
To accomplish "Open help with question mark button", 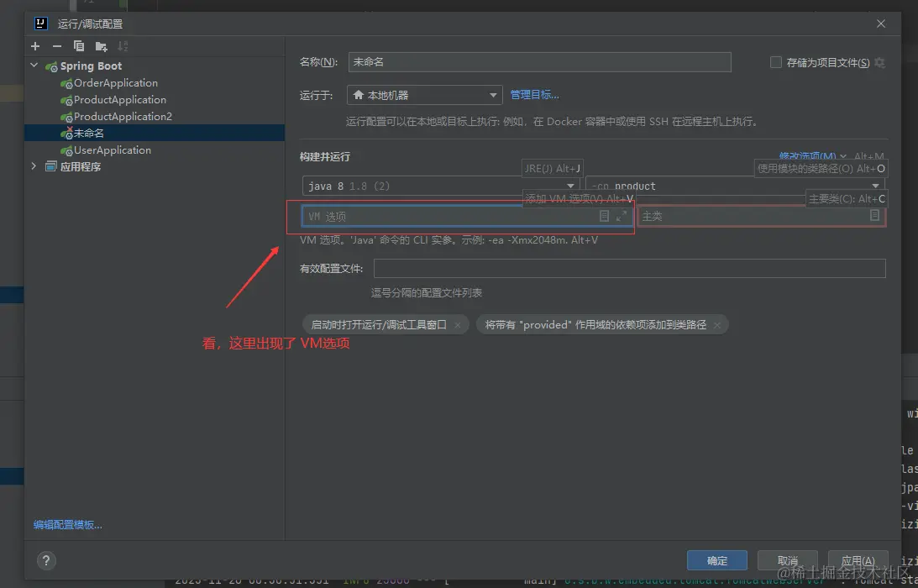I will [46, 560].
